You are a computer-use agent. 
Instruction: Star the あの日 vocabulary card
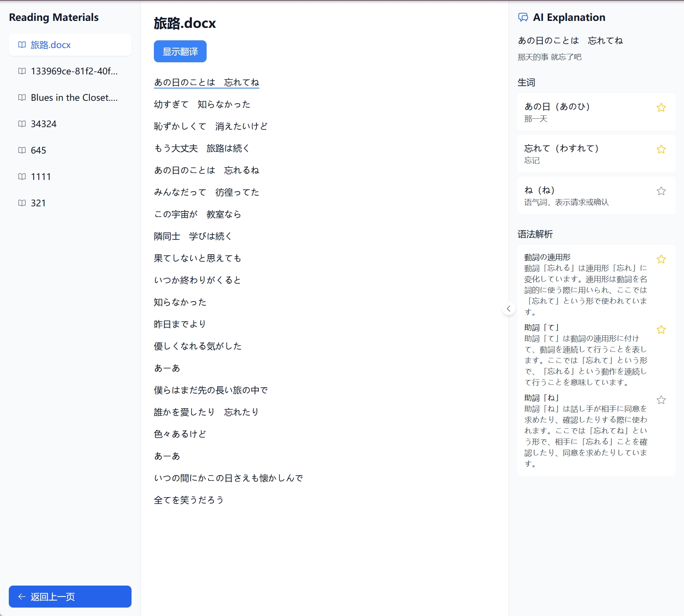[661, 108]
